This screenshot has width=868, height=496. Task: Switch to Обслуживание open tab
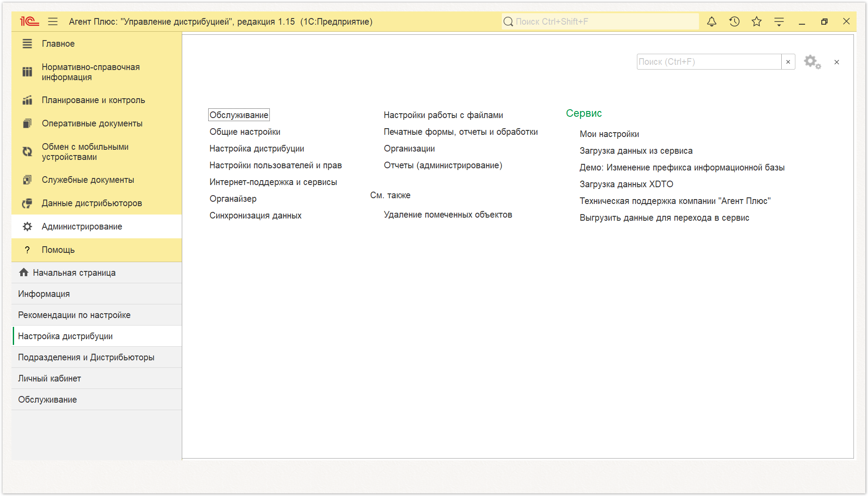tap(97, 400)
